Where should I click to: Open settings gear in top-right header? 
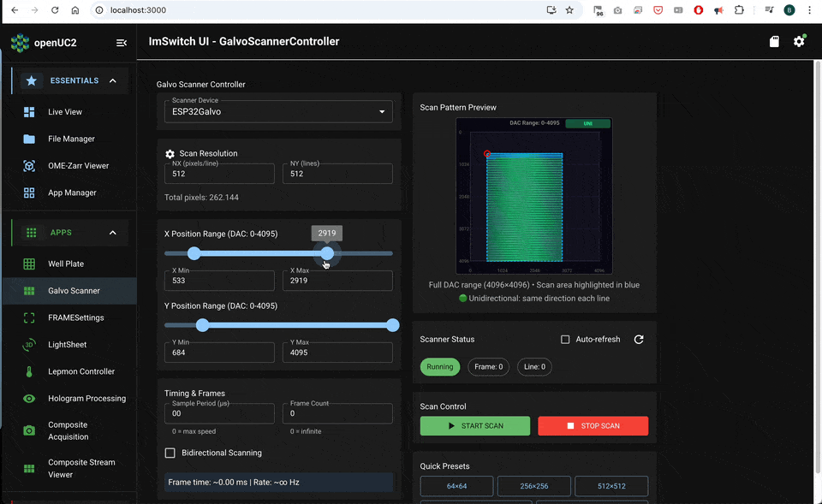tap(799, 41)
